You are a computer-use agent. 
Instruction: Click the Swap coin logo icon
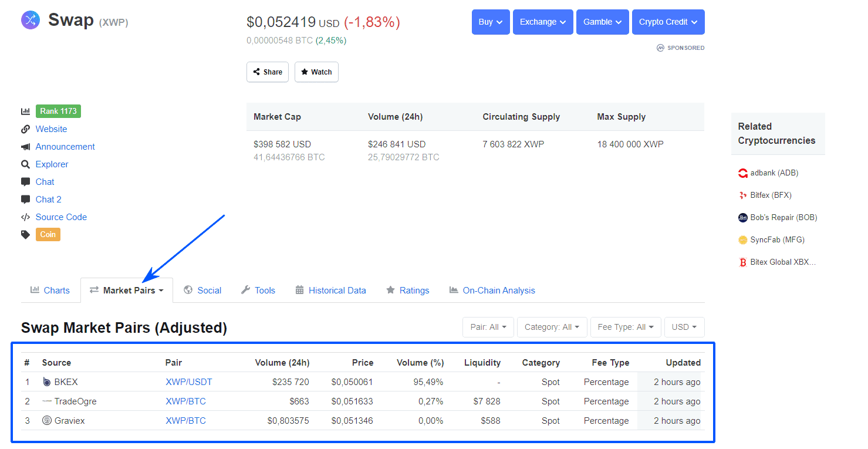(31, 20)
